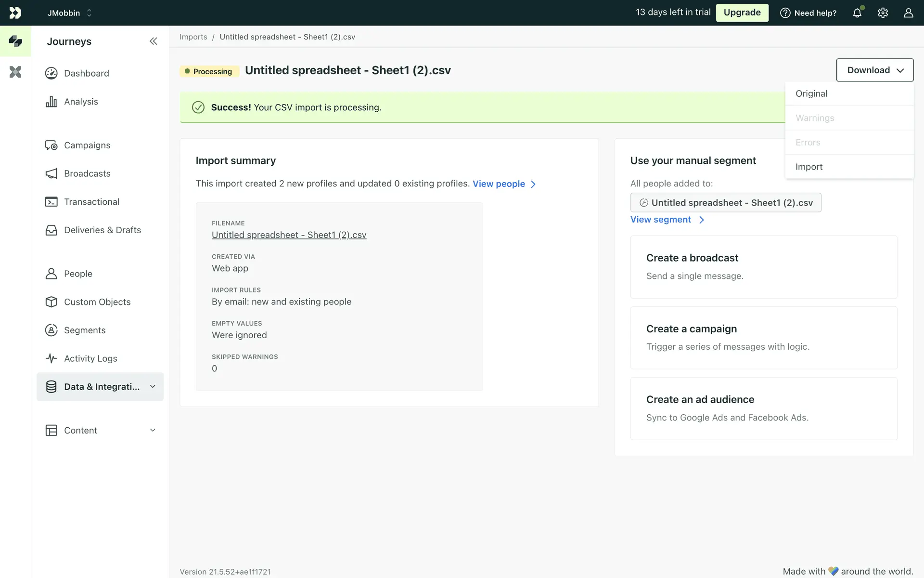Click the Broadcasts megaphone icon
The height and width of the screenshot is (578, 924).
tap(51, 173)
